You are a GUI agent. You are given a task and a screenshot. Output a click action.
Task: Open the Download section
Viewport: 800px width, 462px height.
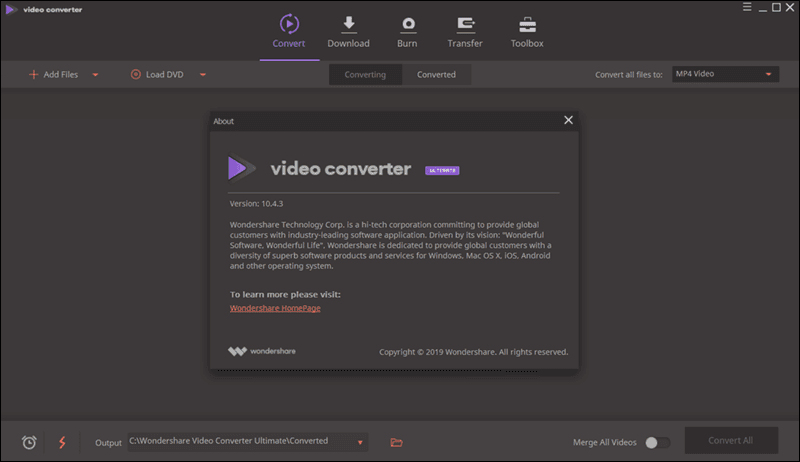(x=348, y=32)
